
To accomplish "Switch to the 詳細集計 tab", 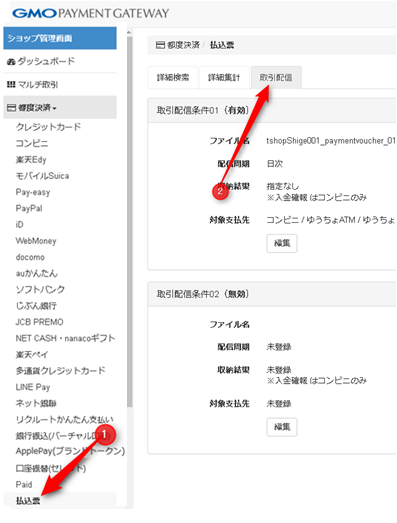I will (224, 78).
